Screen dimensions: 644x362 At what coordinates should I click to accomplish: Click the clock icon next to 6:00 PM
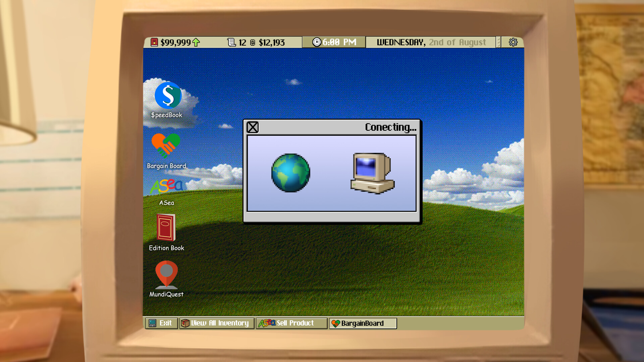coord(317,42)
